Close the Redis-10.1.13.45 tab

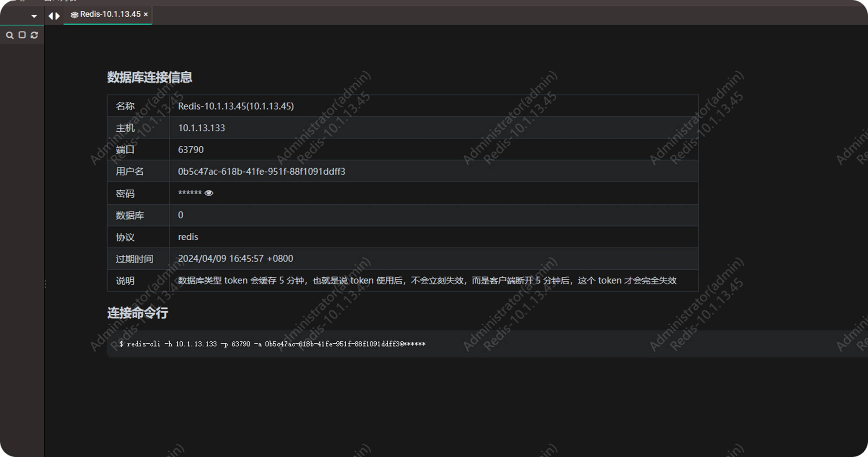[x=146, y=15]
